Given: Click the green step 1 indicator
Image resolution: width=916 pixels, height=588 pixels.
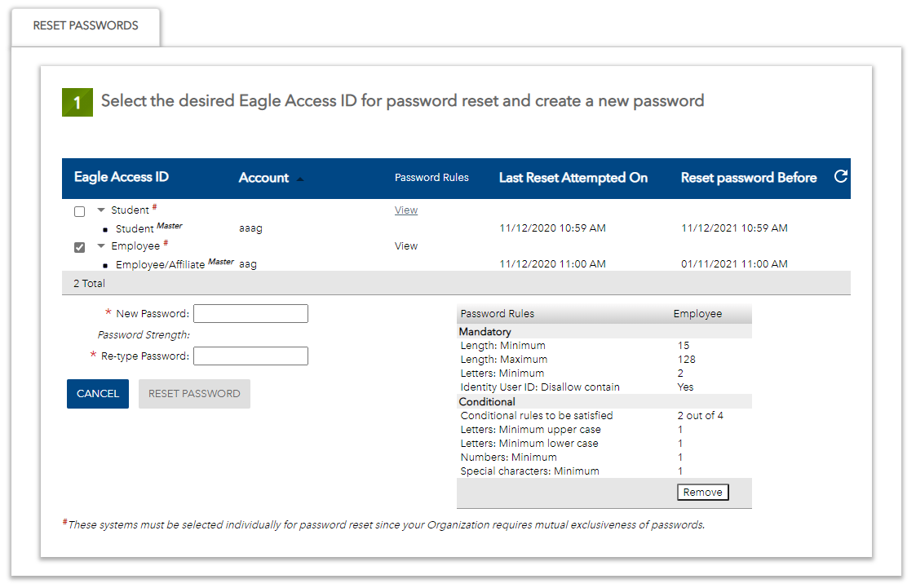Looking at the screenshot, I should 77,102.
